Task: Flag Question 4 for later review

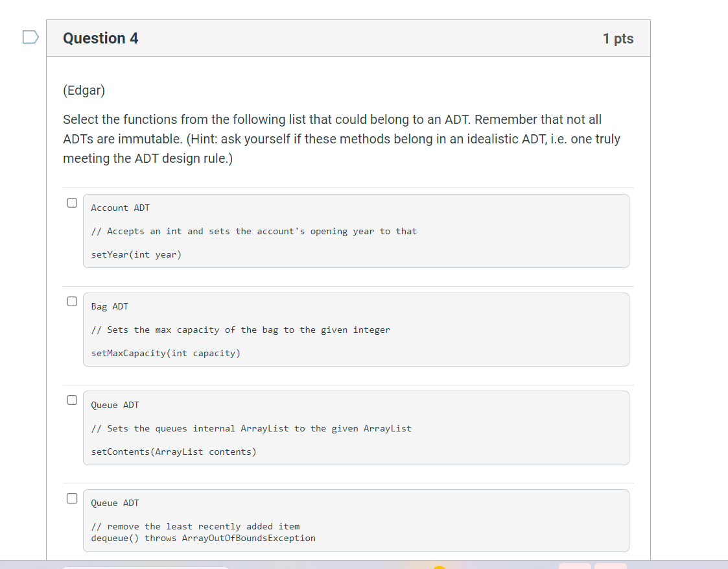Action: point(30,37)
